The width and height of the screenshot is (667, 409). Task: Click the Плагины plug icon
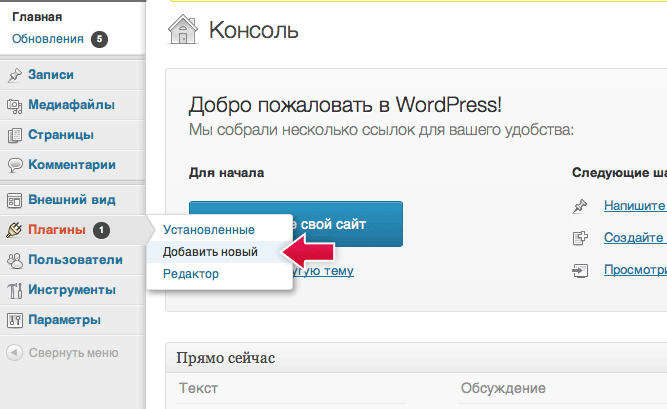click(14, 230)
